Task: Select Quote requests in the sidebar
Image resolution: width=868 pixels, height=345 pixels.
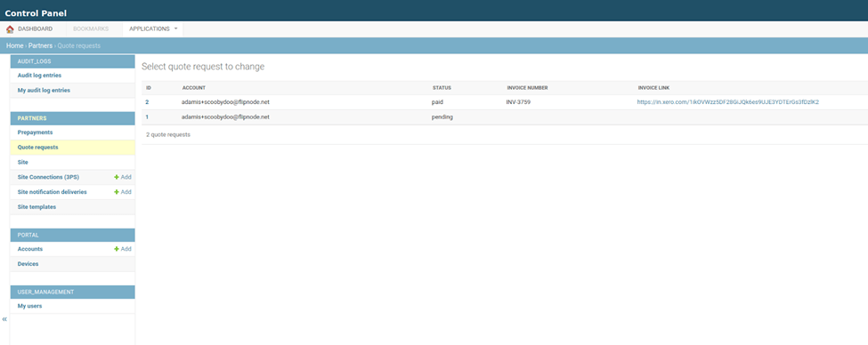Action: 37,148
